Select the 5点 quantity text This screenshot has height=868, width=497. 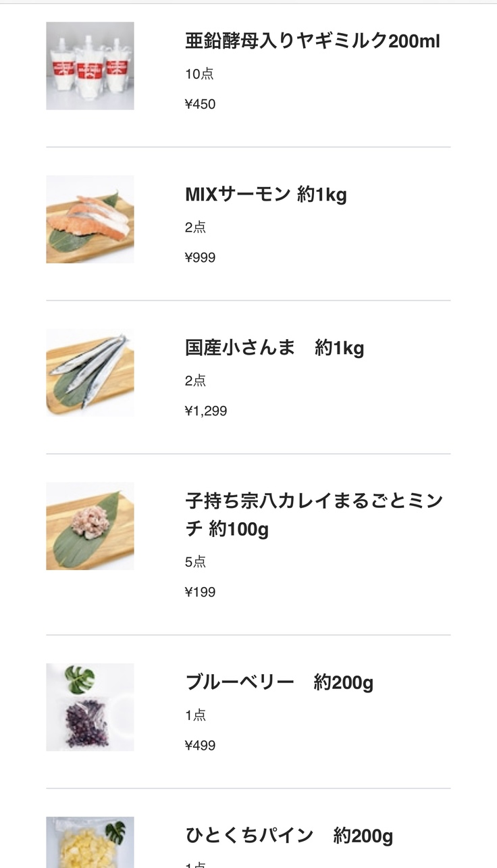point(196,562)
